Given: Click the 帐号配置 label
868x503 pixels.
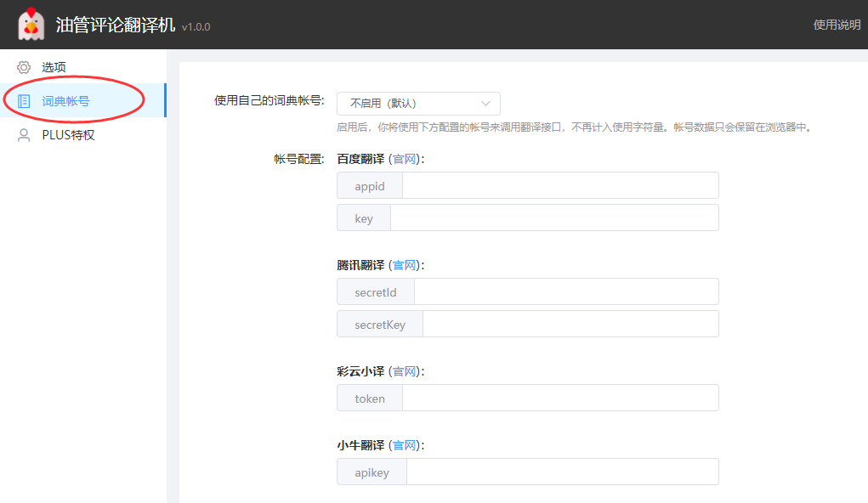Looking at the screenshot, I should coord(299,160).
